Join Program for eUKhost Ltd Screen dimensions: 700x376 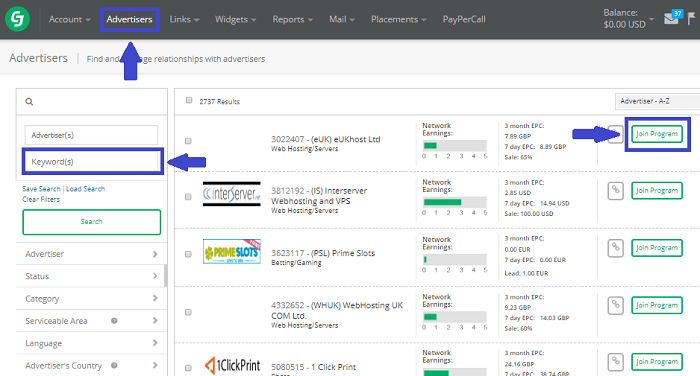pos(657,134)
